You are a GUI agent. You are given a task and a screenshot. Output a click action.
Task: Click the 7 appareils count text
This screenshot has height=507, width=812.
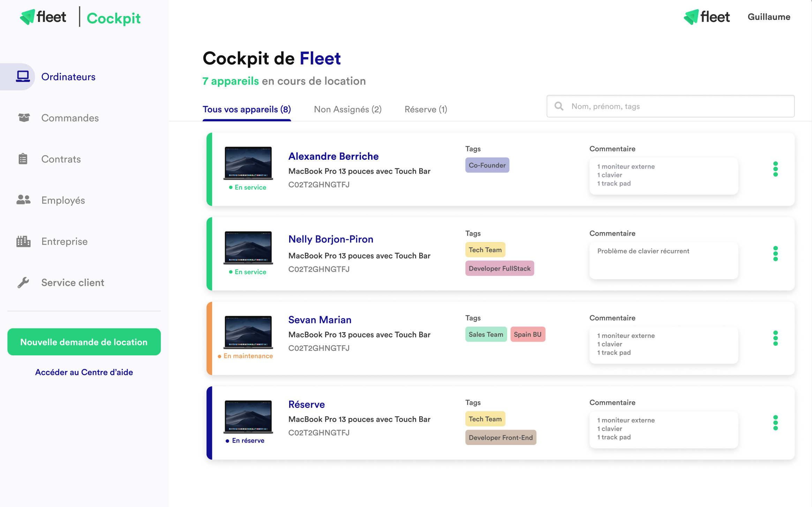231,81
